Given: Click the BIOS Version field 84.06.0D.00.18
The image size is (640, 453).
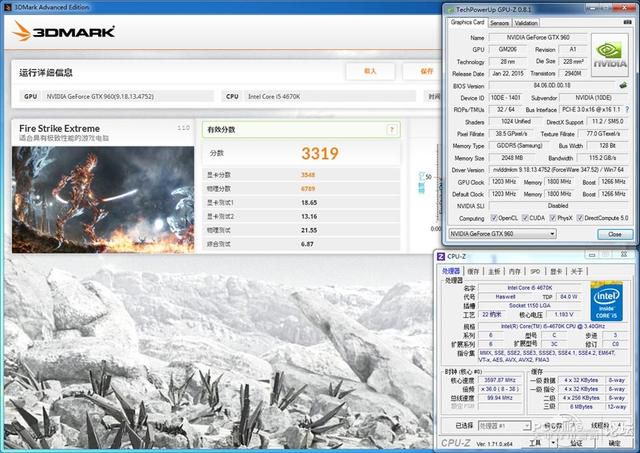Looking at the screenshot, I should [552, 85].
